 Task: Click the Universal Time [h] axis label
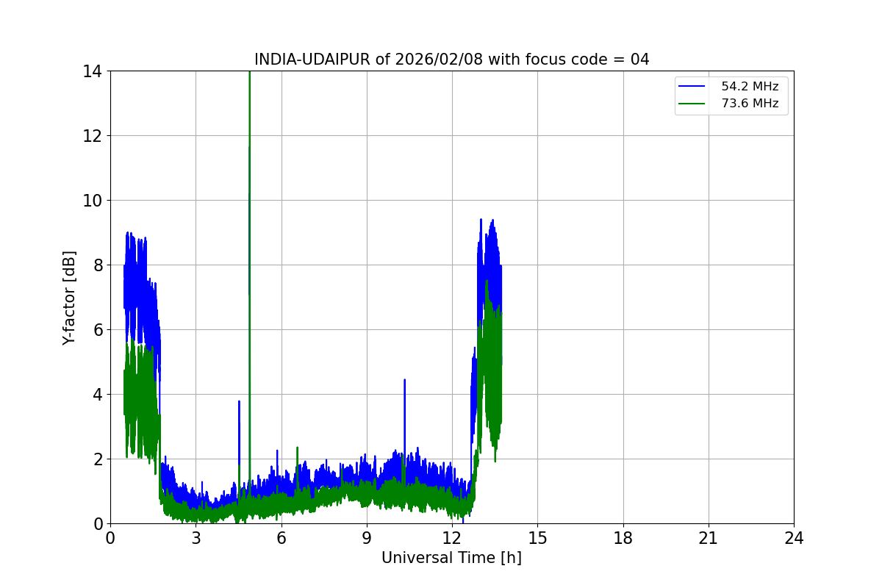point(451,558)
